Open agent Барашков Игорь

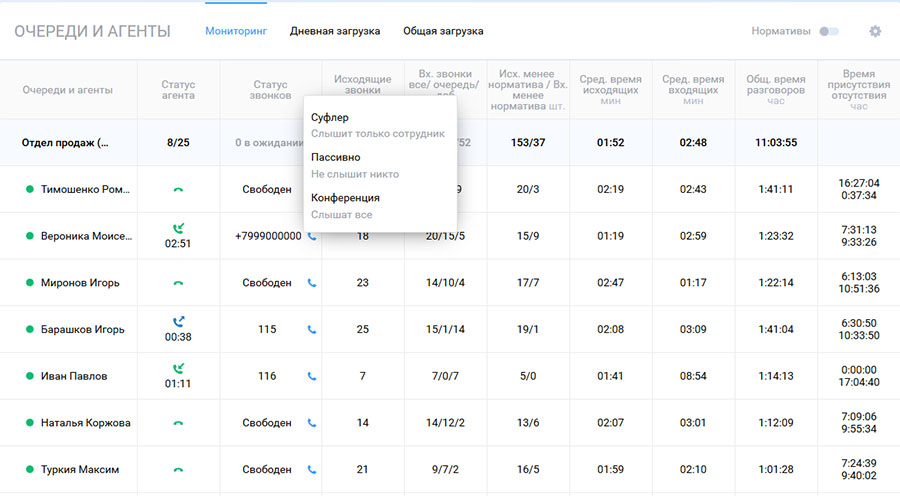(82, 330)
